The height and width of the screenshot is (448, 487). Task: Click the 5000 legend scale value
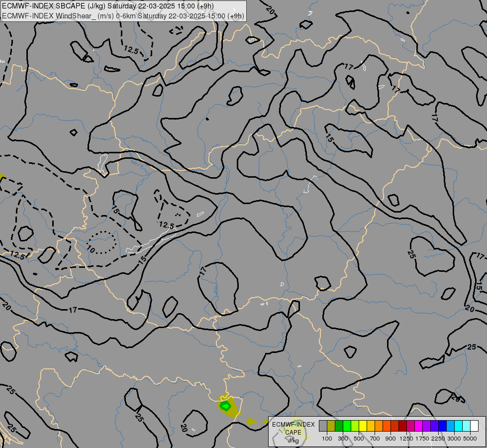coord(470,439)
